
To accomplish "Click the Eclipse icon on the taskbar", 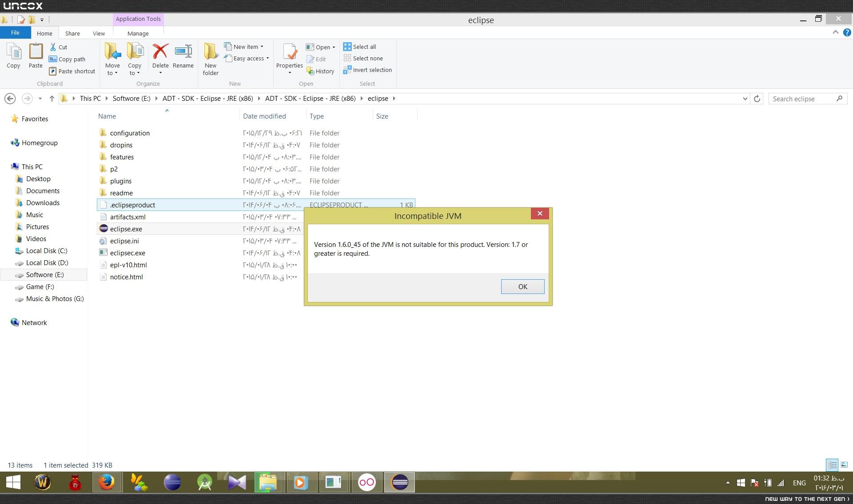I will 400,482.
